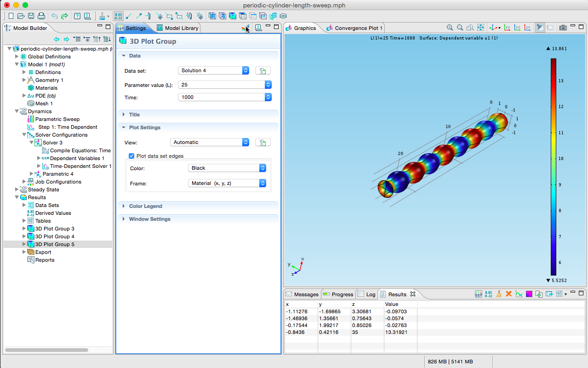This screenshot has height=368, width=588.
Task: Toggle Plot data set edges checkbox
Action: point(131,156)
